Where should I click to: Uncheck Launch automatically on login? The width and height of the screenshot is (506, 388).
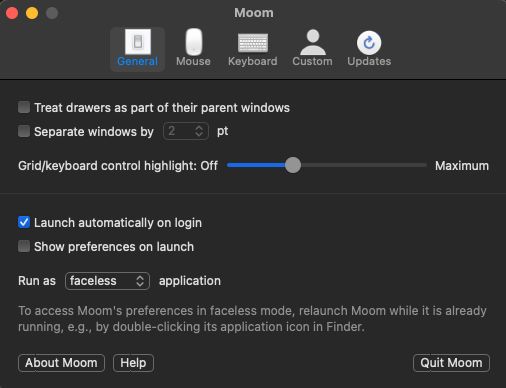click(24, 222)
